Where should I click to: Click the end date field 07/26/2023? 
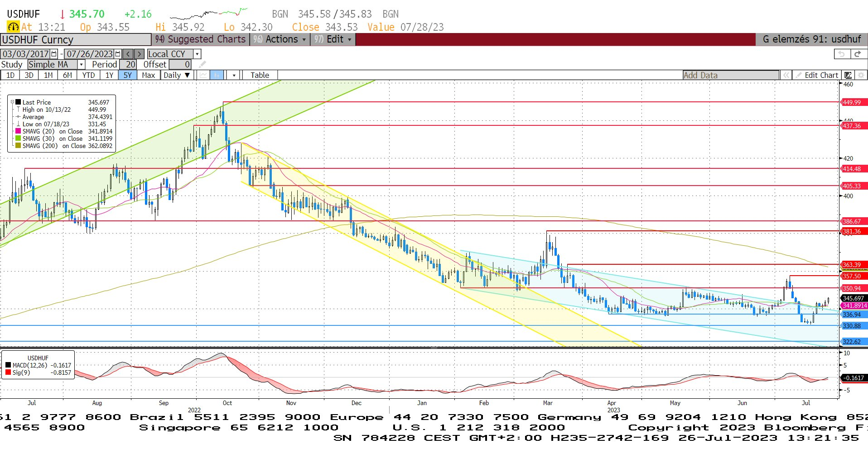(x=89, y=54)
